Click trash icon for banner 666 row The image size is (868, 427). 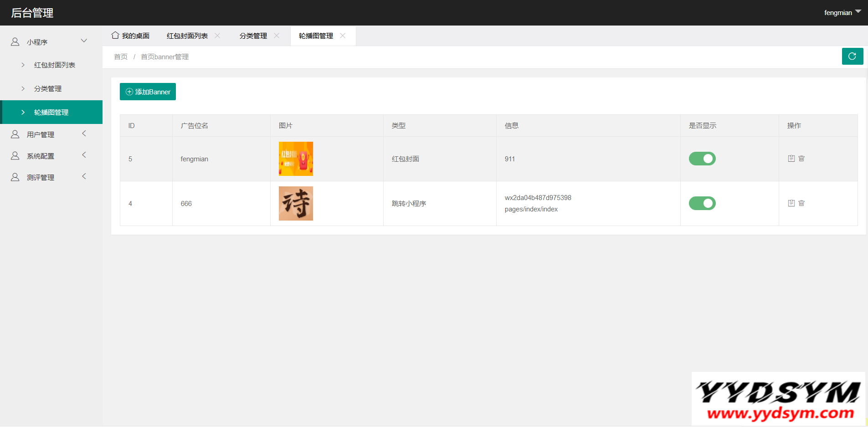[x=801, y=203]
